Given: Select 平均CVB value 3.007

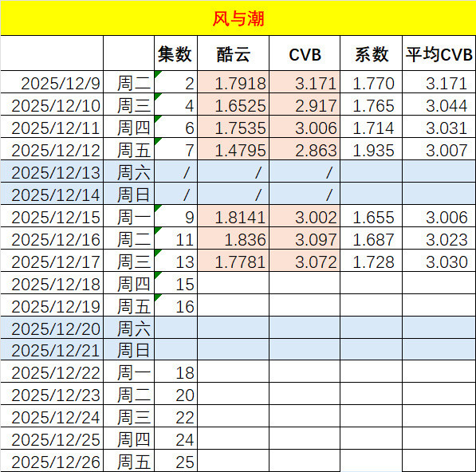Looking at the screenshot, I should tap(439, 149).
